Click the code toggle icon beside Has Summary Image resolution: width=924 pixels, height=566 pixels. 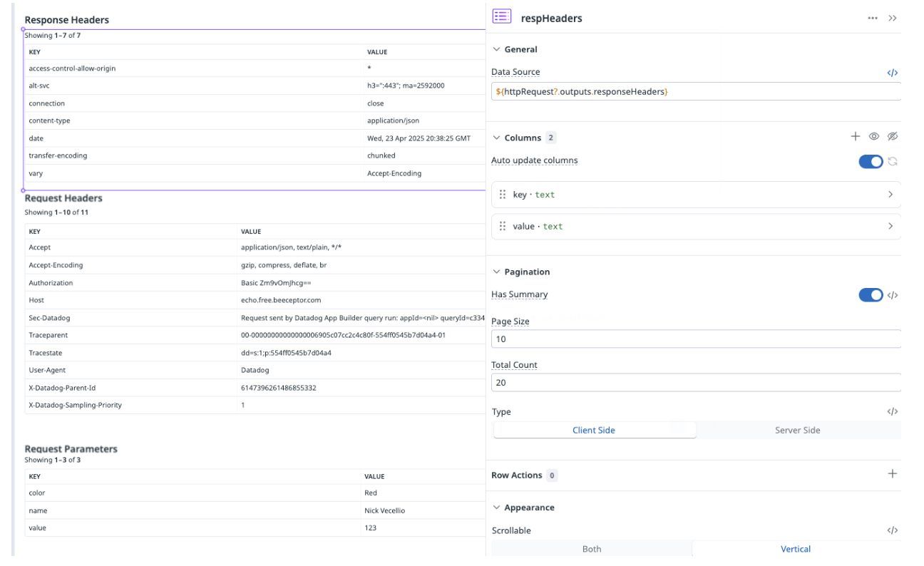892,294
